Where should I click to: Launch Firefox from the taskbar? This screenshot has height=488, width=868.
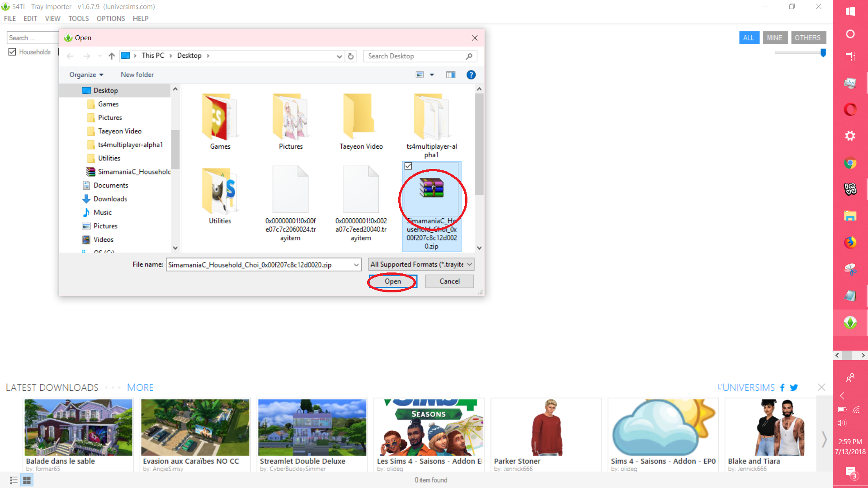850,243
